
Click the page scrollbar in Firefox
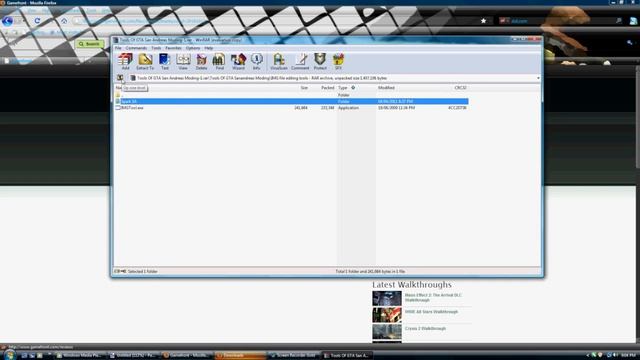tap(638, 116)
